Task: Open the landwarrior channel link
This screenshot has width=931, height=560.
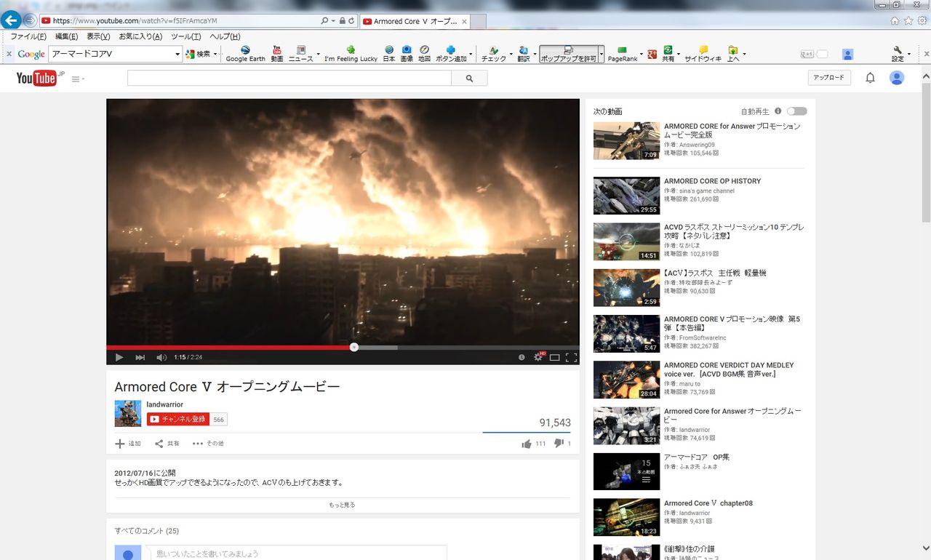Action: [164, 404]
